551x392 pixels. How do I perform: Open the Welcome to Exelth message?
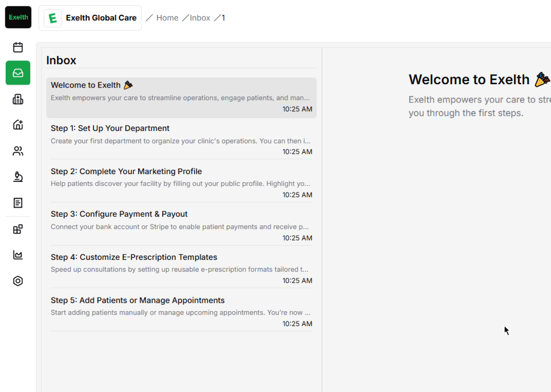pyautogui.click(x=181, y=98)
